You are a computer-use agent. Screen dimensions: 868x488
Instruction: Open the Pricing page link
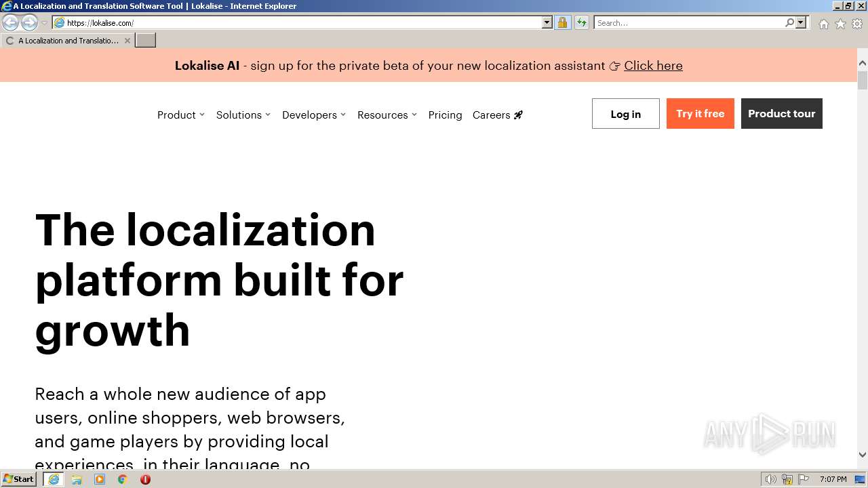(445, 115)
